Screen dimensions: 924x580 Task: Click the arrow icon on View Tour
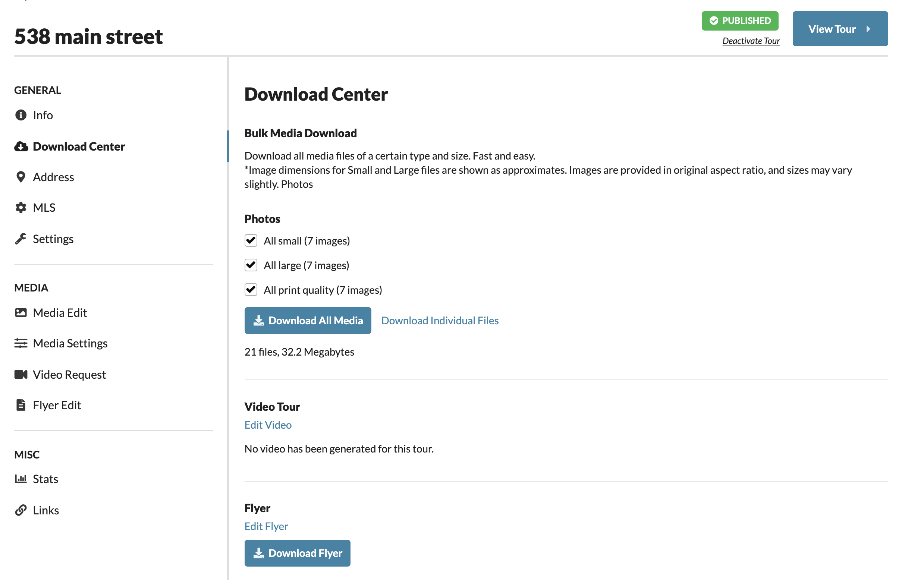click(868, 29)
